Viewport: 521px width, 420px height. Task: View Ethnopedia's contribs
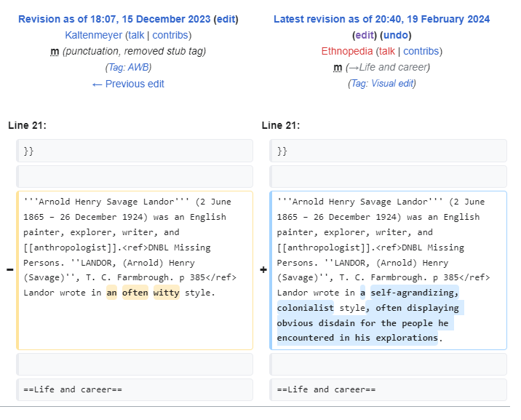point(421,51)
